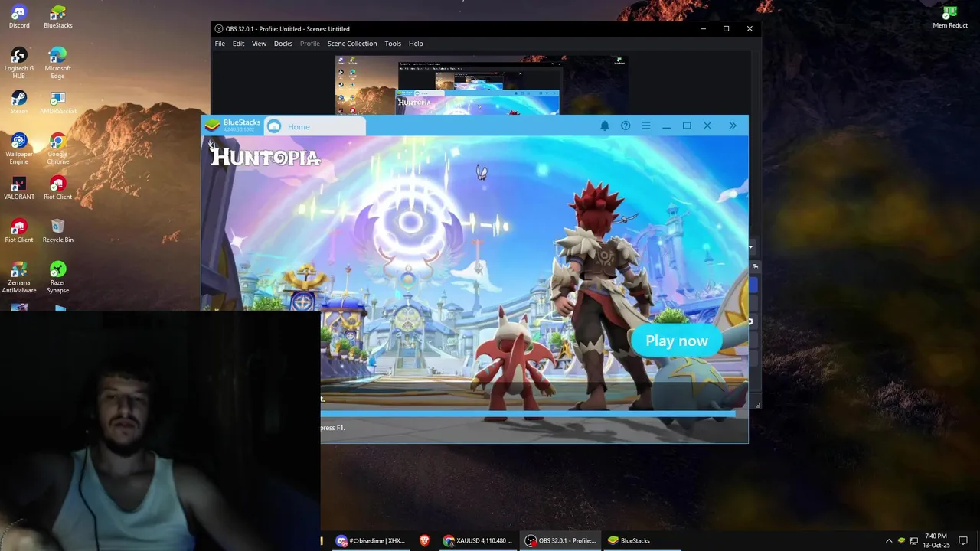The width and height of the screenshot is (980, 551).
Task: Click the BlueStacks logo in the title bar
Action: point(212,126)
